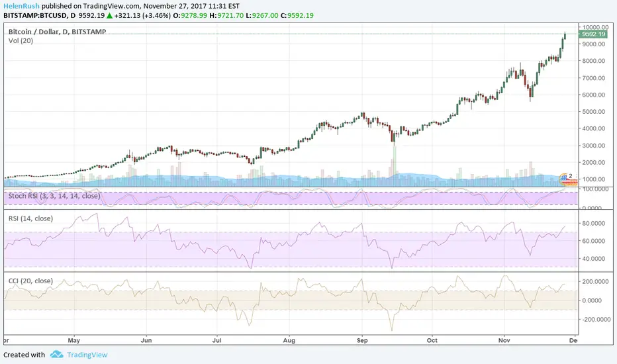Click the 5000.00 price axis label
Viewport: 617px width, 364px height.
pos(594,112)
